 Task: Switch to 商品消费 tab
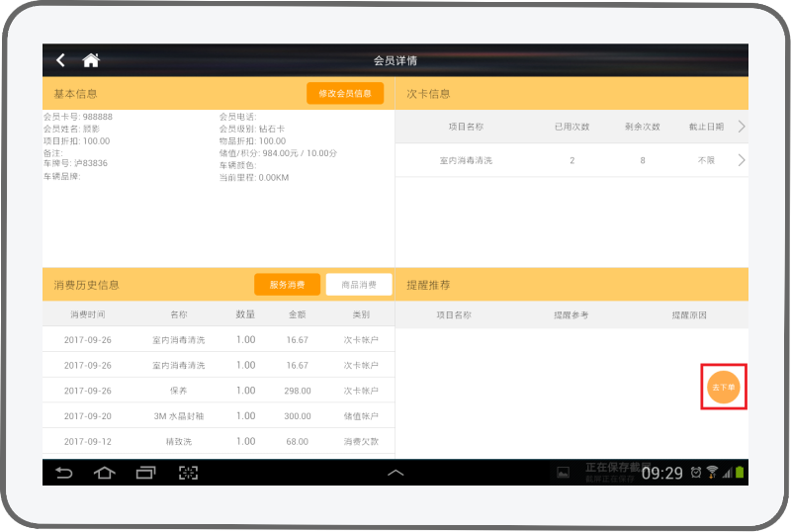tap(359, 285)
